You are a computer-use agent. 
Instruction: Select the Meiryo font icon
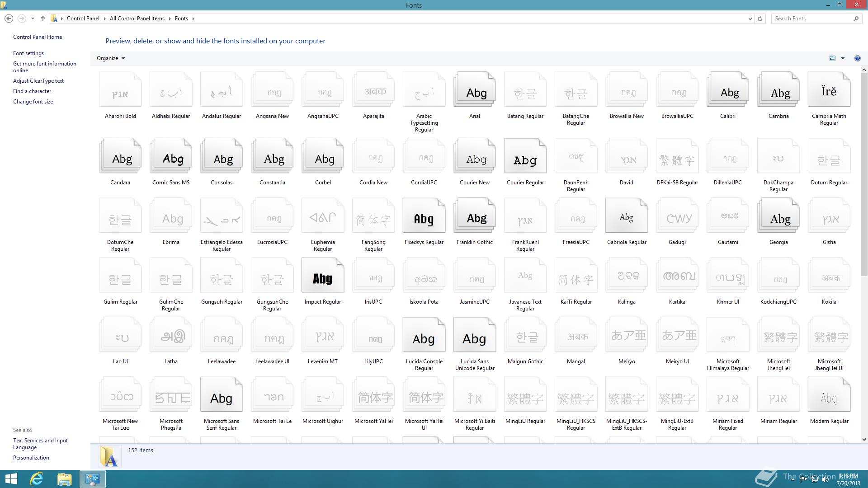[x=627, y=335]
